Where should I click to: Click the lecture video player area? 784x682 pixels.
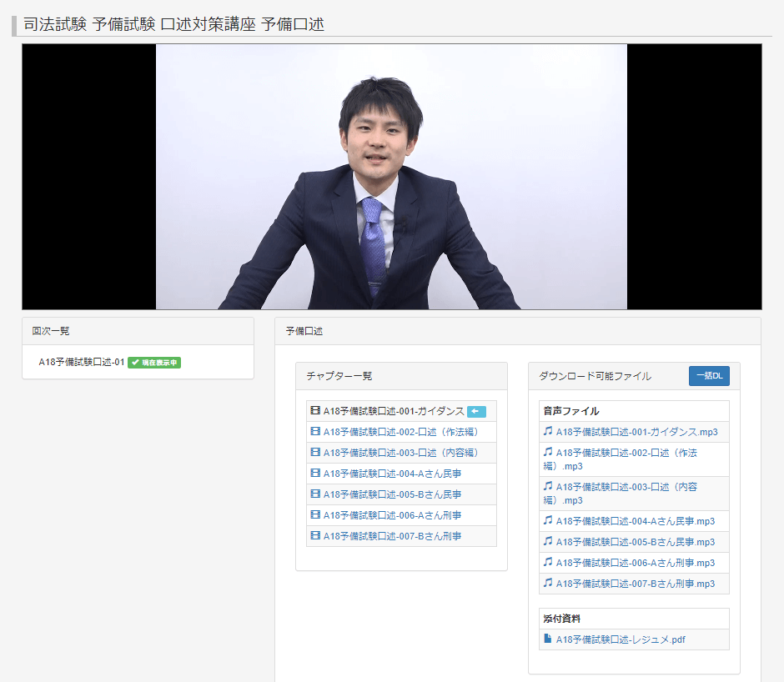coord(391,177)
